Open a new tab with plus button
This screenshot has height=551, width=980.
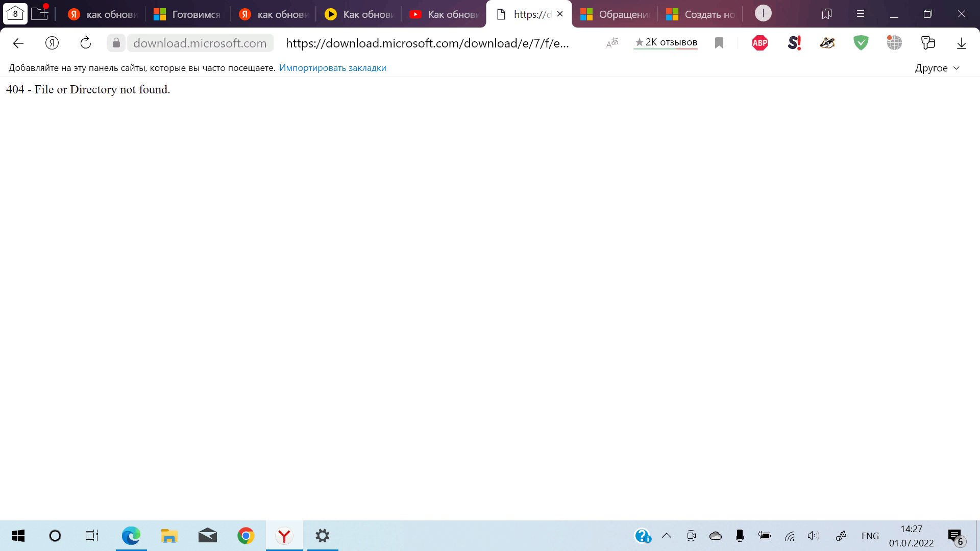click(763, 13)
